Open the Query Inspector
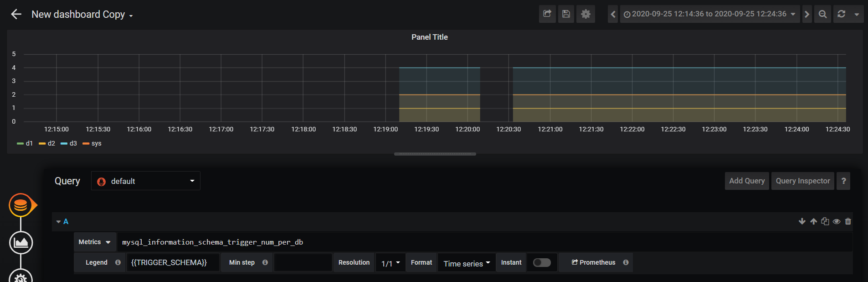The width and height of the screenshot is (868, 282). pyautogui.click(x=803, y=181)
